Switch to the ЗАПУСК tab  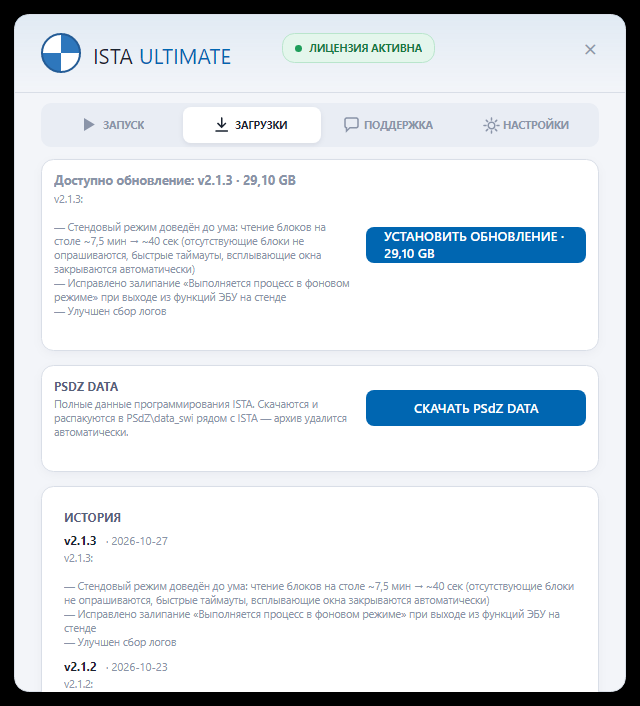pos(113,125)
